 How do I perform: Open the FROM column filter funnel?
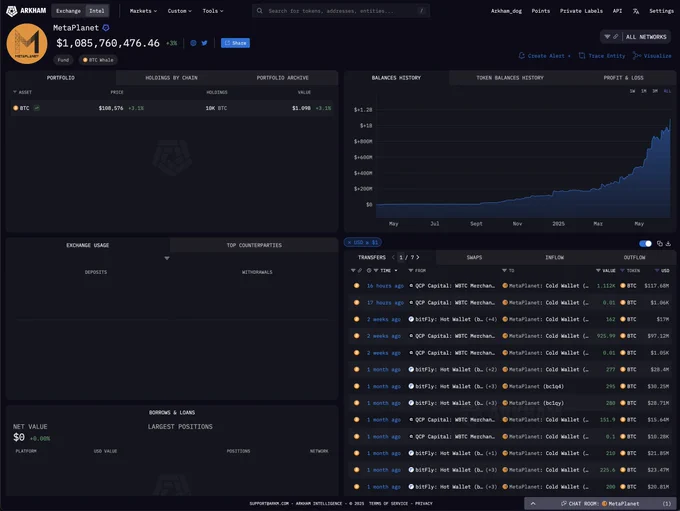click(410, 270)
